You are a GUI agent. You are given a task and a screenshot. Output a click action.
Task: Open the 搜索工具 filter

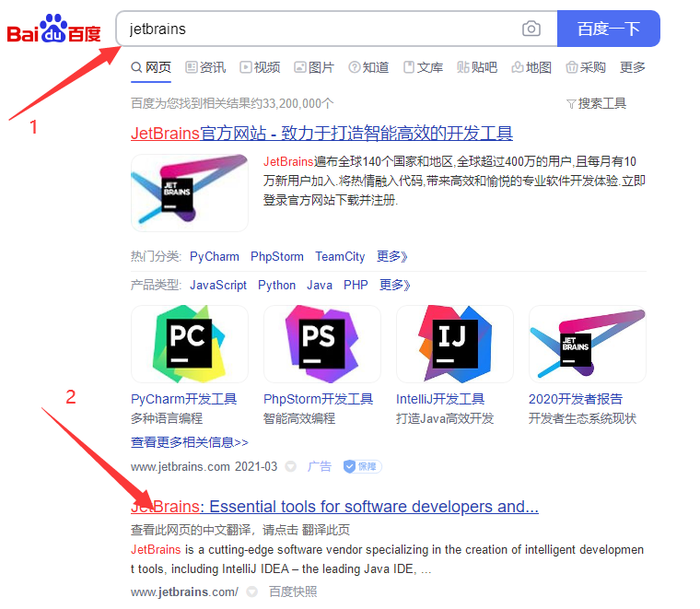pos(597,103)
